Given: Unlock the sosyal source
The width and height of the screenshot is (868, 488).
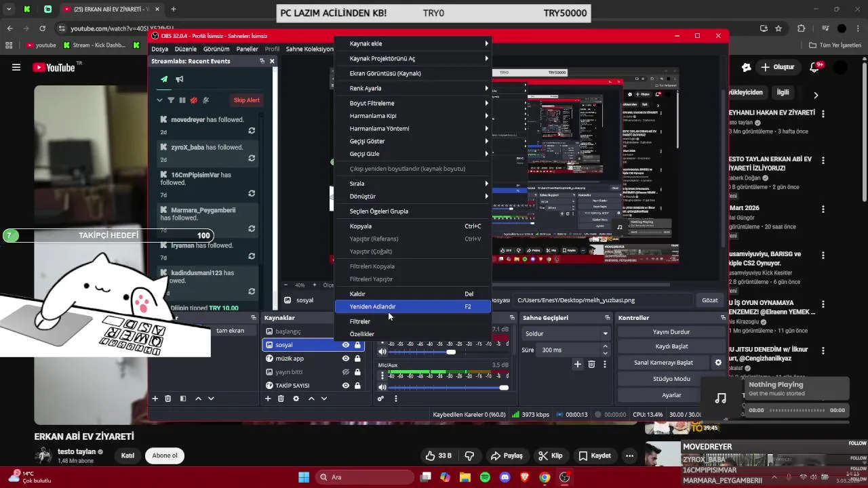Looking at the screenshot, I should point(357,345).
